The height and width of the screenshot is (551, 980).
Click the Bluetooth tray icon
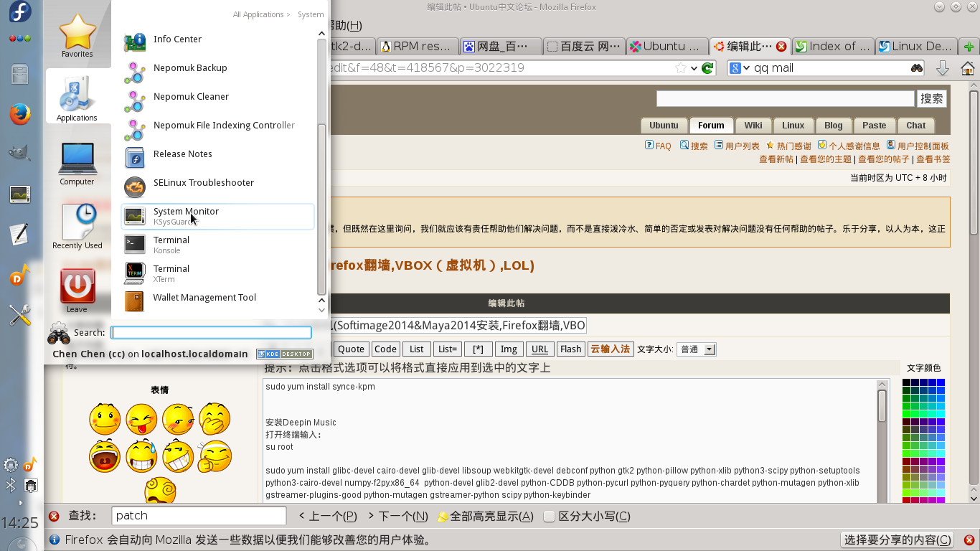(11, 486)
